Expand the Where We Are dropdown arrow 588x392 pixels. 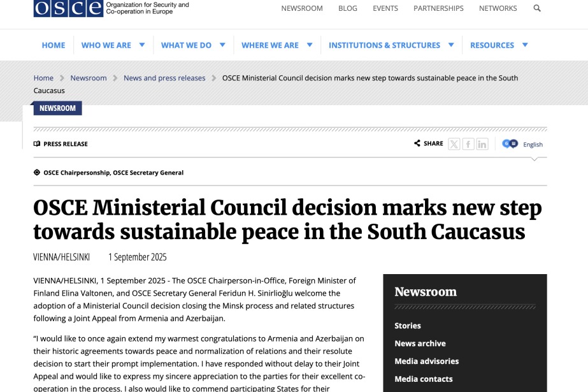[310, 45]
